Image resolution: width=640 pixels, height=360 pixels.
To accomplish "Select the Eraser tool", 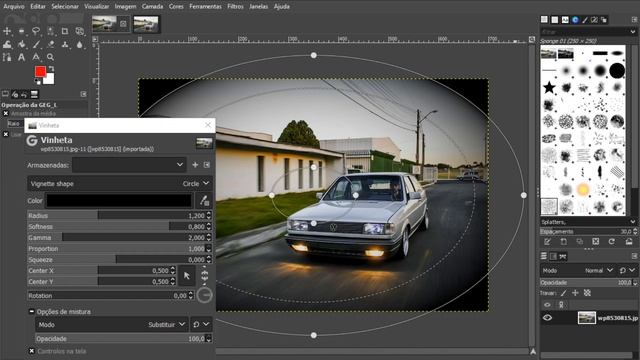I will pyautogui.click(x=51, y=44).
